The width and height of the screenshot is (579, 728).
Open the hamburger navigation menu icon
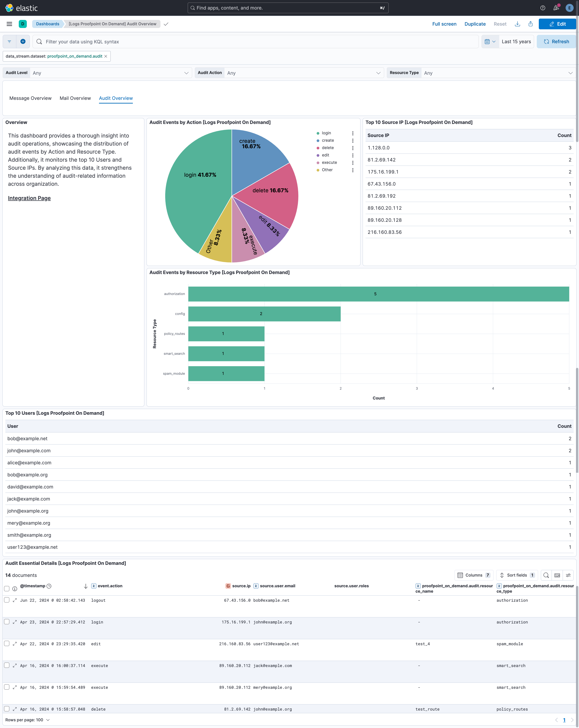pos(9,24)
